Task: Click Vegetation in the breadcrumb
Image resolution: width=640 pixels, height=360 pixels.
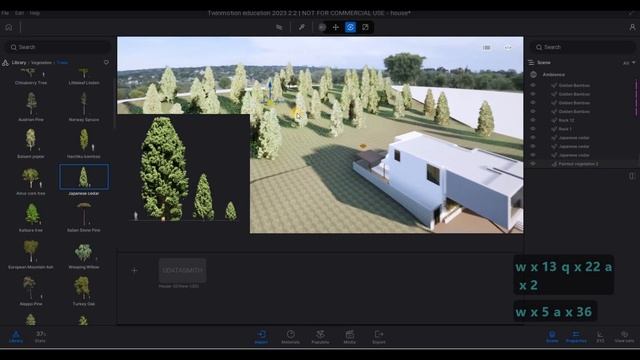Action: [x=41, y=62]
